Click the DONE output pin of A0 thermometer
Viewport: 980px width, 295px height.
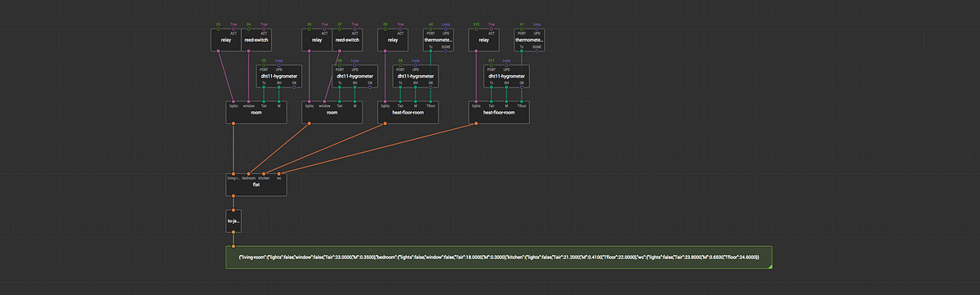click(446, 51)
